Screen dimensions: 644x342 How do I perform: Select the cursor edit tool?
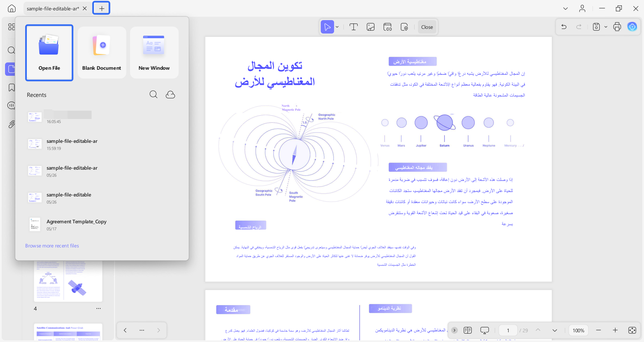(327, 27)
